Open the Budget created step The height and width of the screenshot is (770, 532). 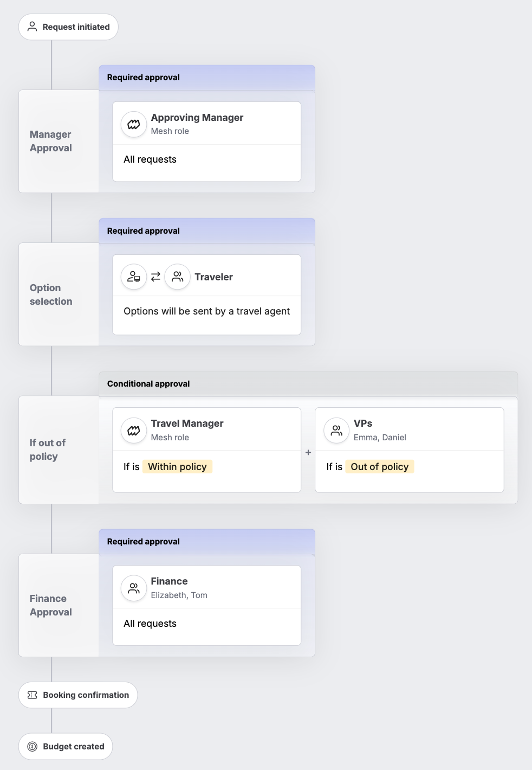tap(66, 747)
